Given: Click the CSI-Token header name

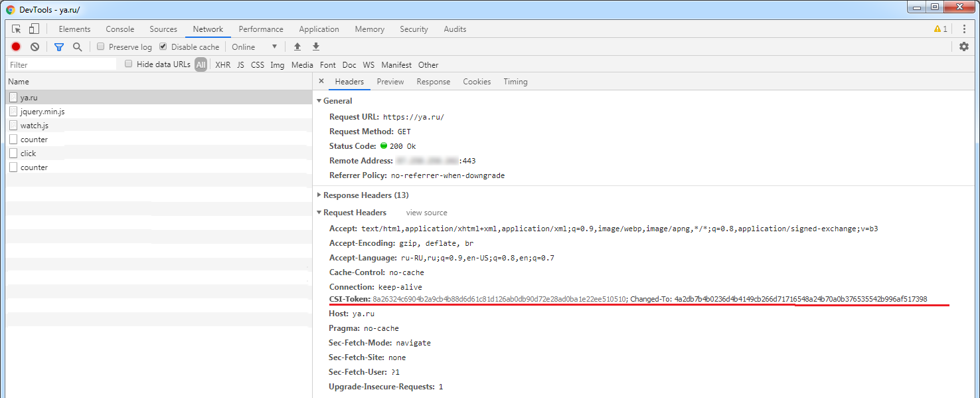Looking at the screenshot, I should pyautogui.click(x=350, y=299).
